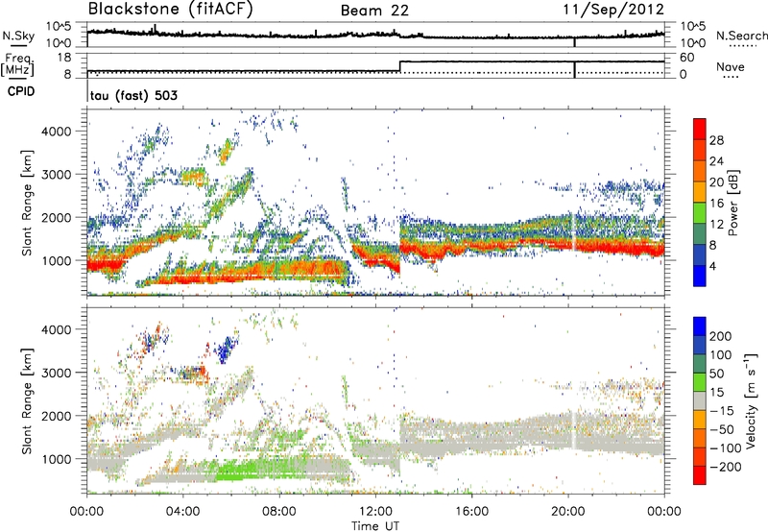Click the Slant Range label of the velocity panel
Image resolution: width=768 pixels, height=532 pixels.
click(x=27, y=401)
